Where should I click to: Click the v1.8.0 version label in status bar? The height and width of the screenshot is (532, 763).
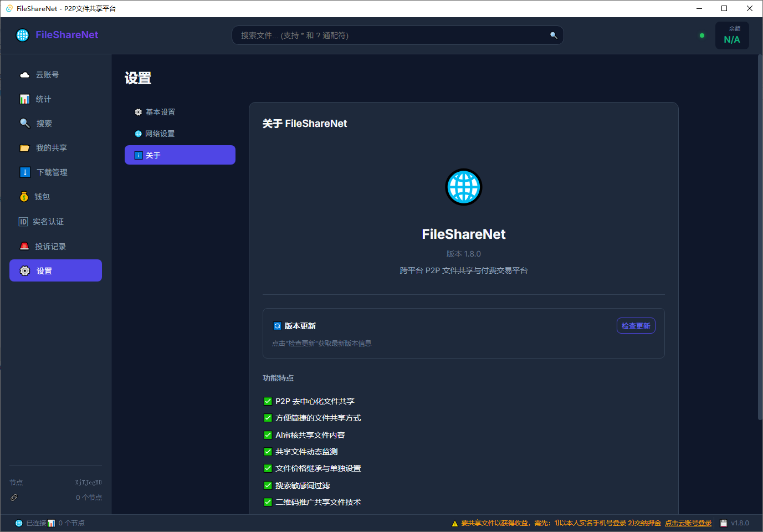point(740,523)
